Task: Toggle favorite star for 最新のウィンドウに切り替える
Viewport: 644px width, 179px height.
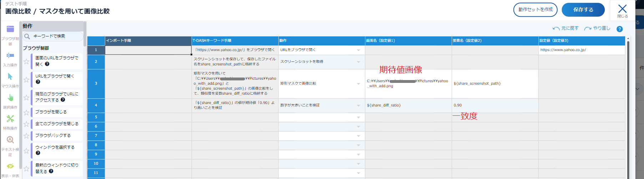Action: click(26, 168)
